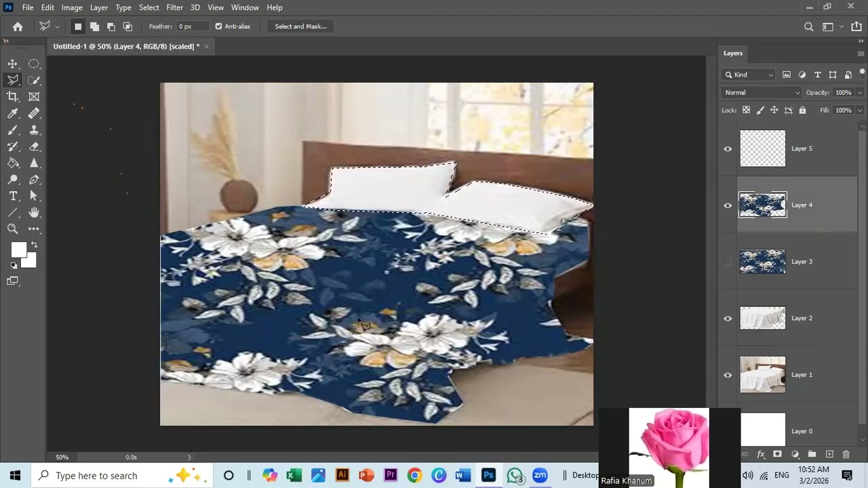This screenshot has width=868, height=488.
Task: Open the Edit Toolbar three-dots menu
Action: click(x=34, y=229)
